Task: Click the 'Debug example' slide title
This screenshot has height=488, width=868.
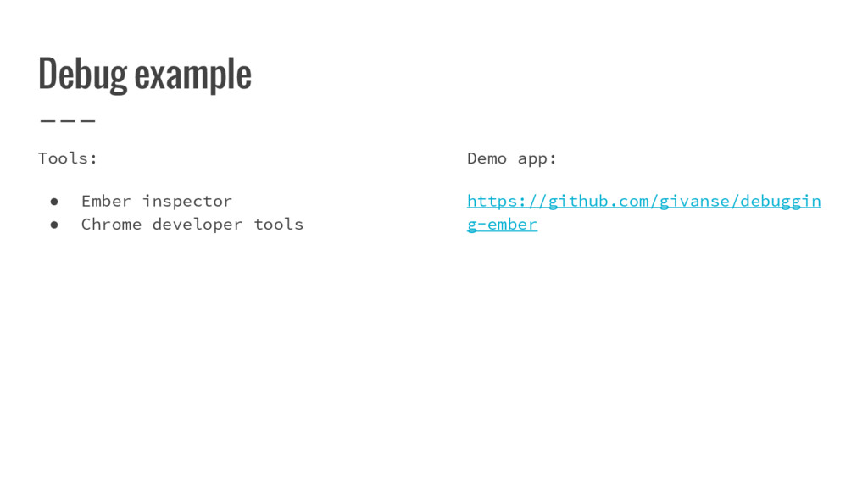Action: coord(144,75)
